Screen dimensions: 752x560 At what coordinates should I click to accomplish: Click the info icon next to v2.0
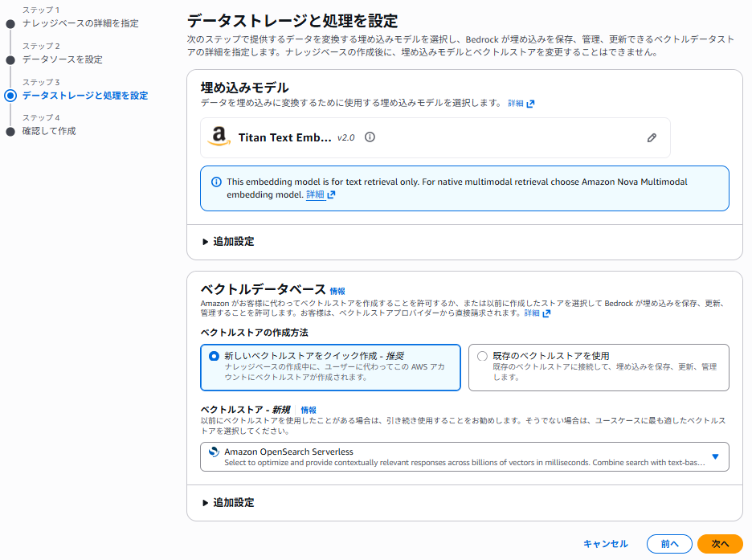click(370, 137)
